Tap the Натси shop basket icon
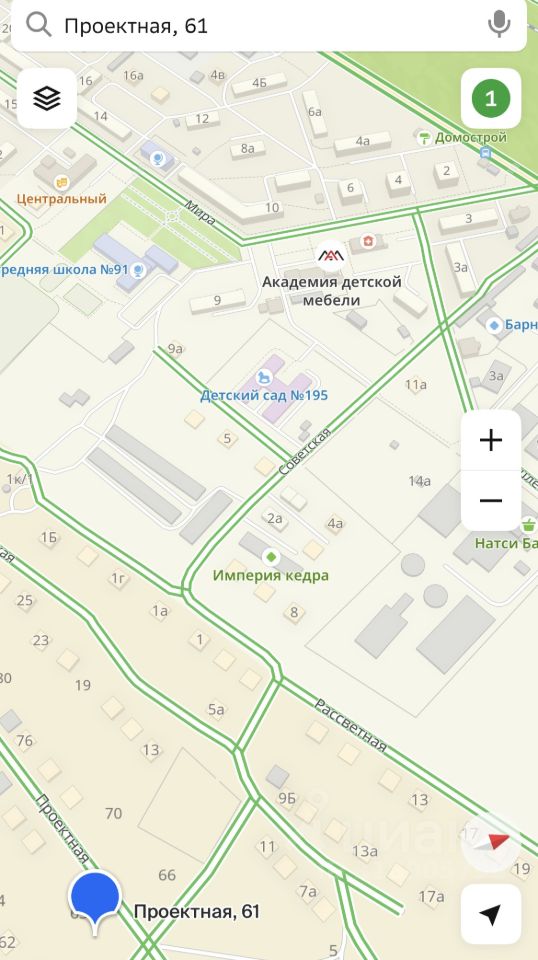This screenshot has height=960, width=538. (528, 525)
